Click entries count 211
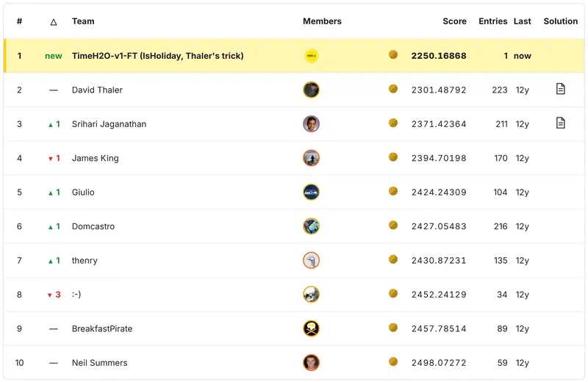 [501, 124]
